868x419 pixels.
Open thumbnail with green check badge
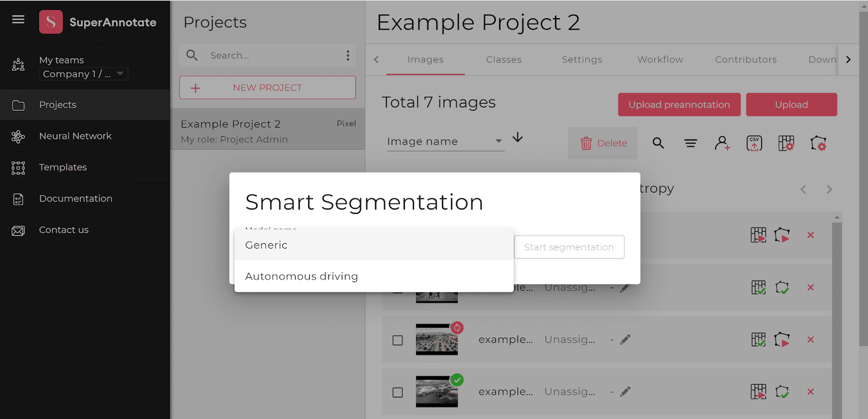[436, 392]
